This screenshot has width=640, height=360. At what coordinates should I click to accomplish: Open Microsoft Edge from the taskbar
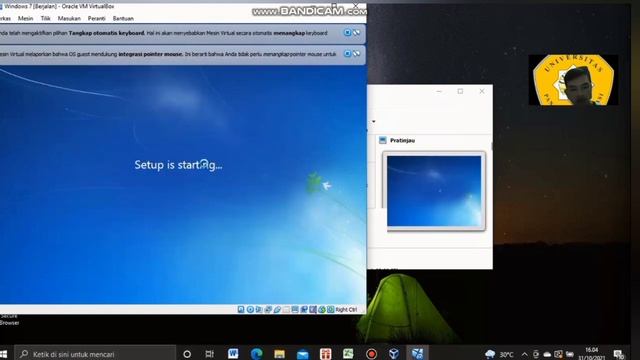tap(256, 353)
